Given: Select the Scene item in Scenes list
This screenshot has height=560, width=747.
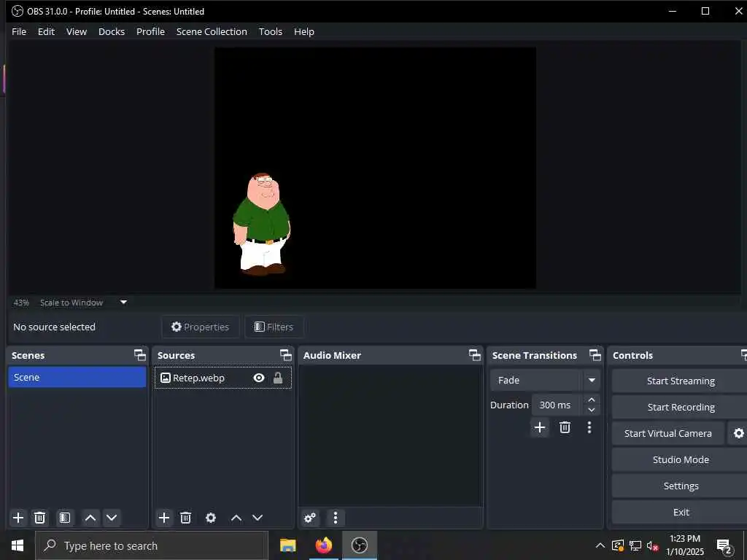Looking at the screenshot, I should 77,377.
